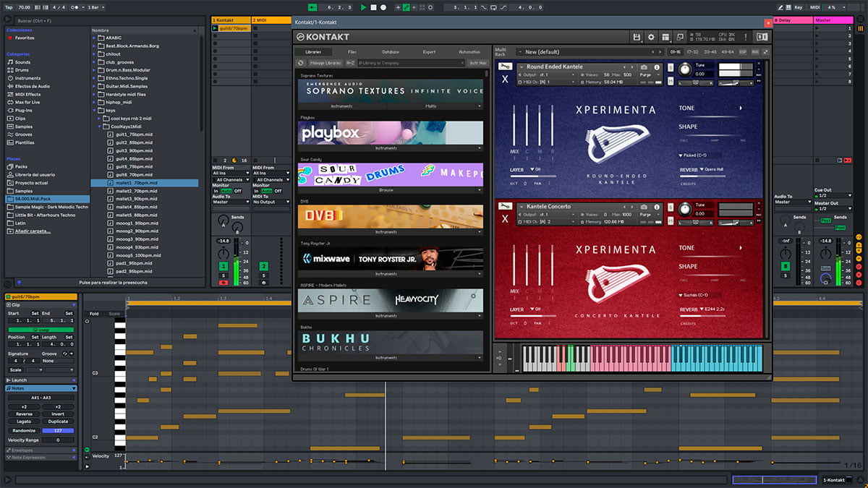Screen dimensions: 868x488
Task: Open Kontakt workspace layout menu
Action: (665, 37)
